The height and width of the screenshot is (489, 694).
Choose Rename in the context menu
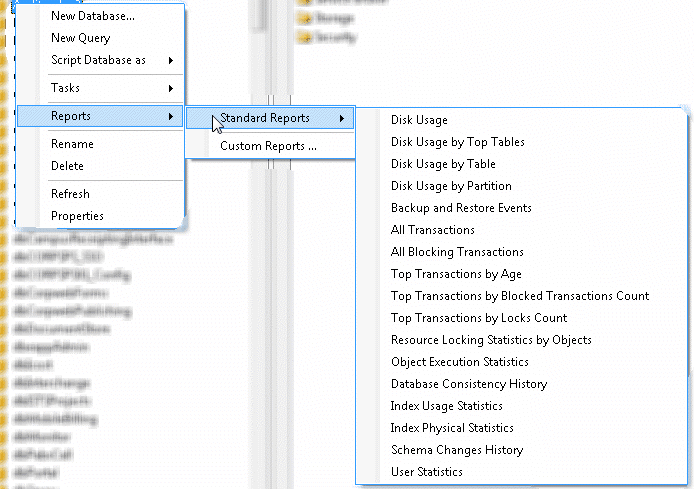coord(72,144)
